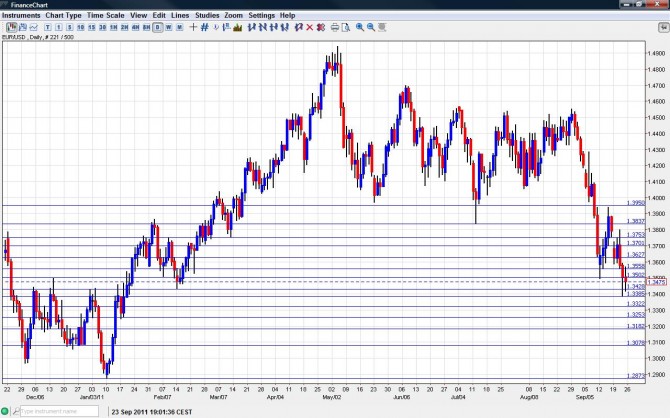
Task: Switch to 5-minute time scale button
Action: click(70, 27)
